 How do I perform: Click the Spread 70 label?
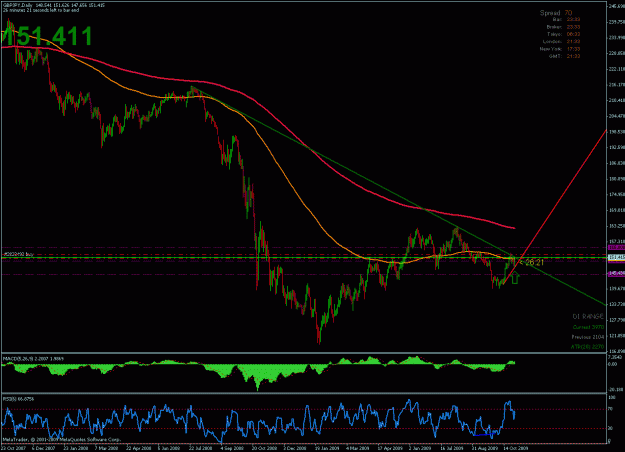click(556, 13)
